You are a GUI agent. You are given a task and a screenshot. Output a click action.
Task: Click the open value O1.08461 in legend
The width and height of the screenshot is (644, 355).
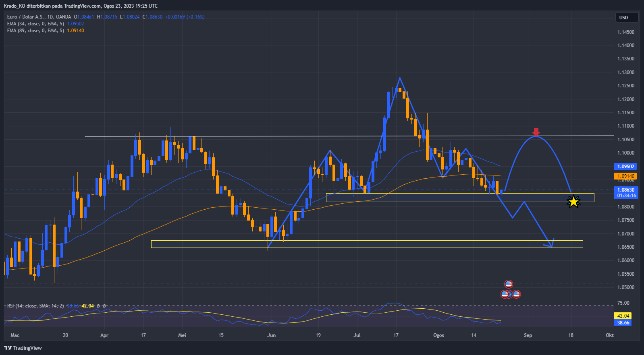[84, 17]
